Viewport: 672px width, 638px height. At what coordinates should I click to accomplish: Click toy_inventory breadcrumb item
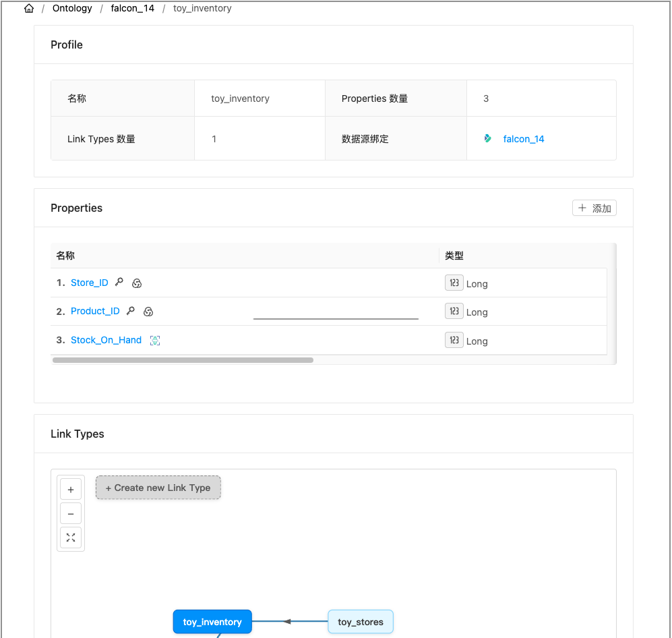point(202,8)
